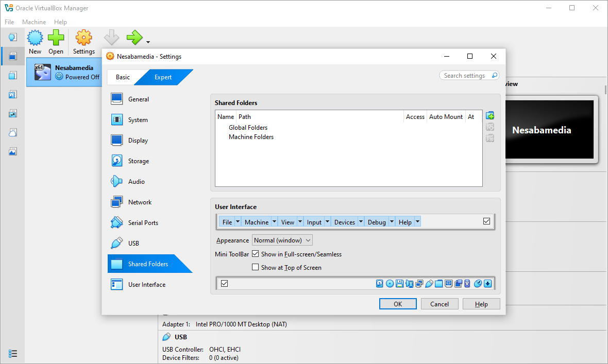Image resolution: width=608 pixels, height=364 pixels.
Task: Click the OK button
Action: pos(398,304)
